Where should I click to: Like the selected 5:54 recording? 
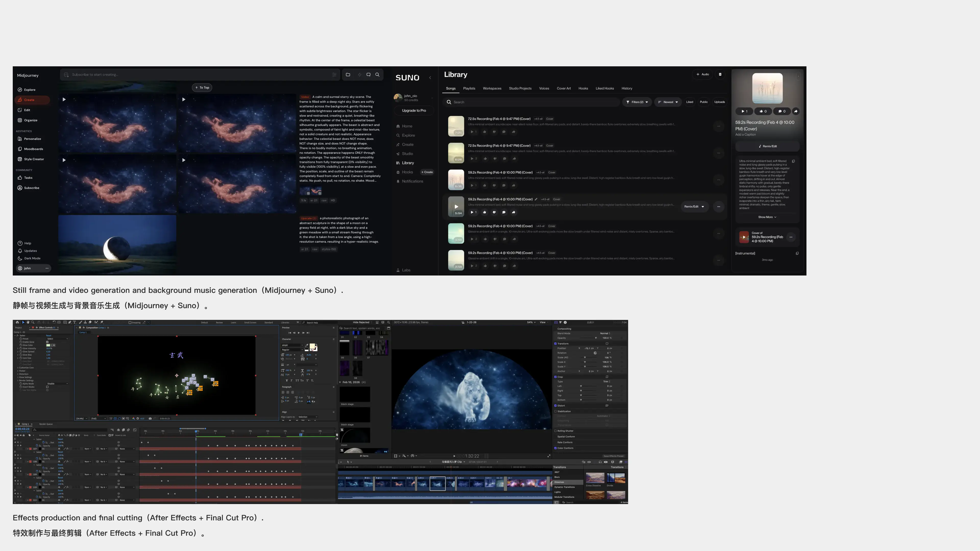tap(484, 212)
